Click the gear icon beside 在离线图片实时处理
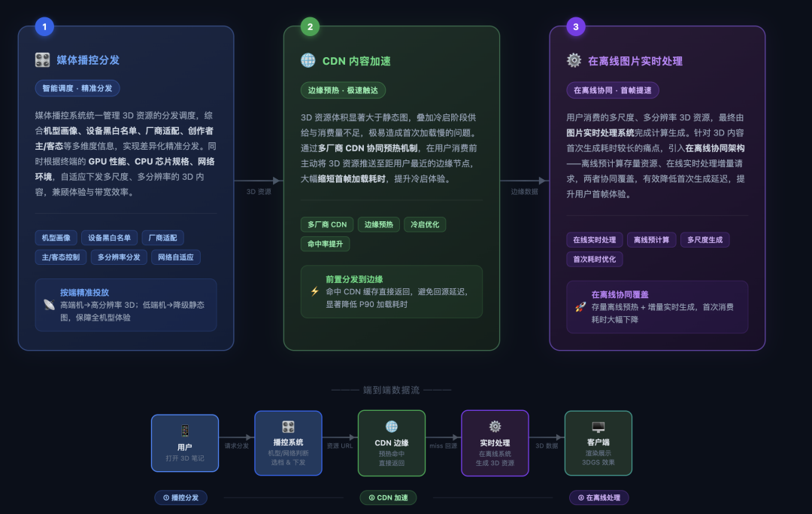Image resolution: width=812 pixels, height=514 pixels. (574, 61)
